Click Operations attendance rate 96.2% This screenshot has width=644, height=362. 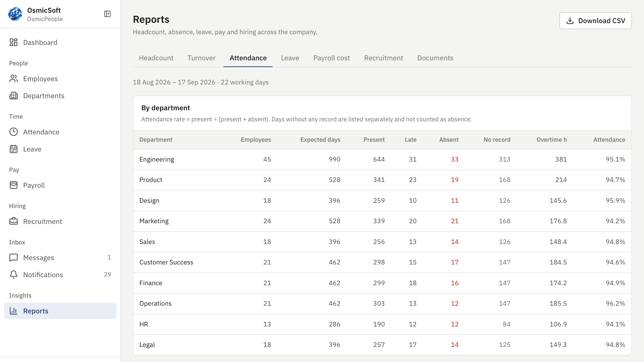tap(615, 304)
